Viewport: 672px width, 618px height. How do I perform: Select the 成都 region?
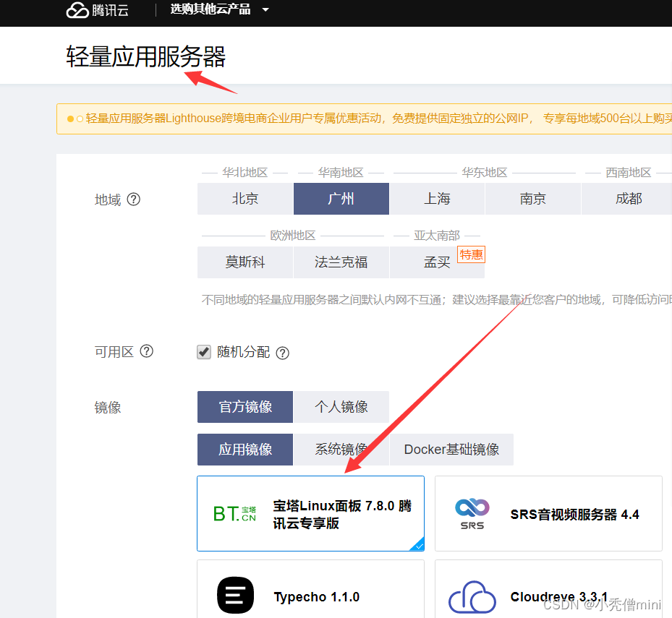point(627,199)
